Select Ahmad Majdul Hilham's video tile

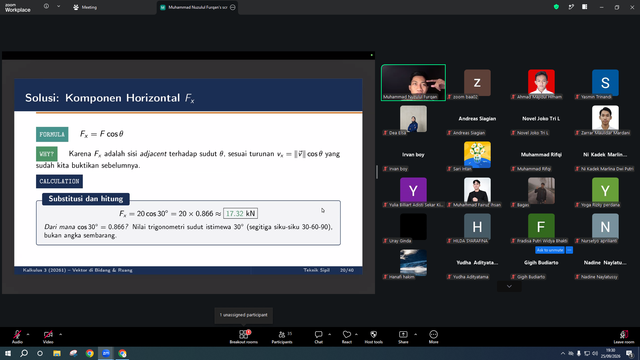click(541, 82)
